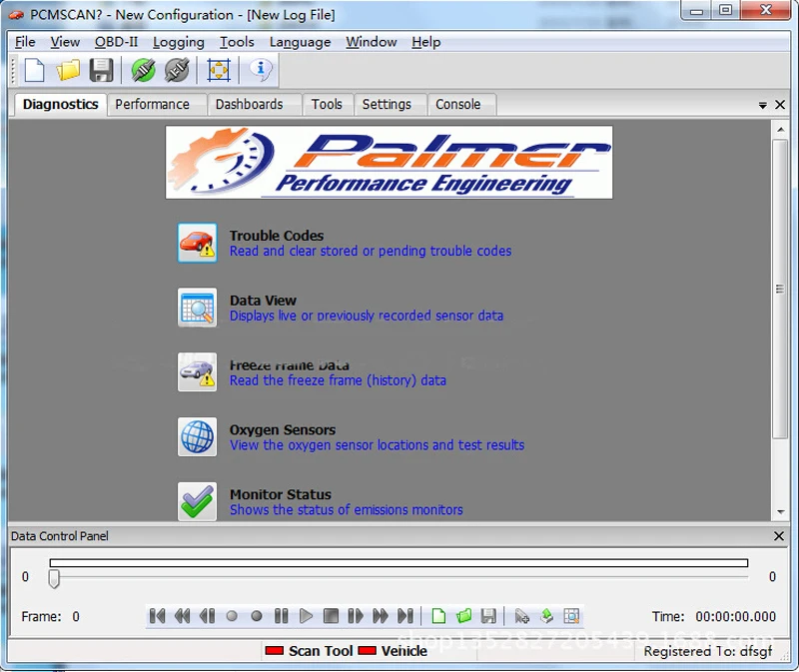Click the Trouble Codes heading
This screenshot has height=672, width=799.
[277, 236]
